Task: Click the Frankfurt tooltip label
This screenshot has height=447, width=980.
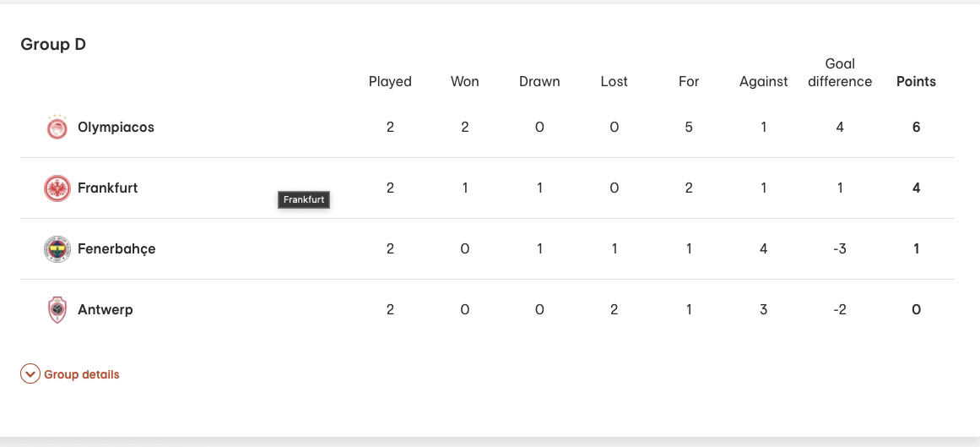Action: [x=304, y=199]
